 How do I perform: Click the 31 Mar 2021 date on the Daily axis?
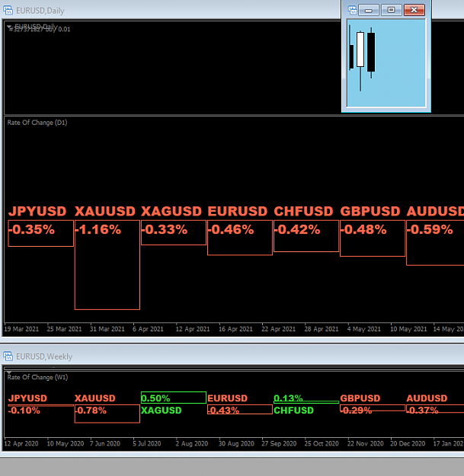click(x=107, y=329)
